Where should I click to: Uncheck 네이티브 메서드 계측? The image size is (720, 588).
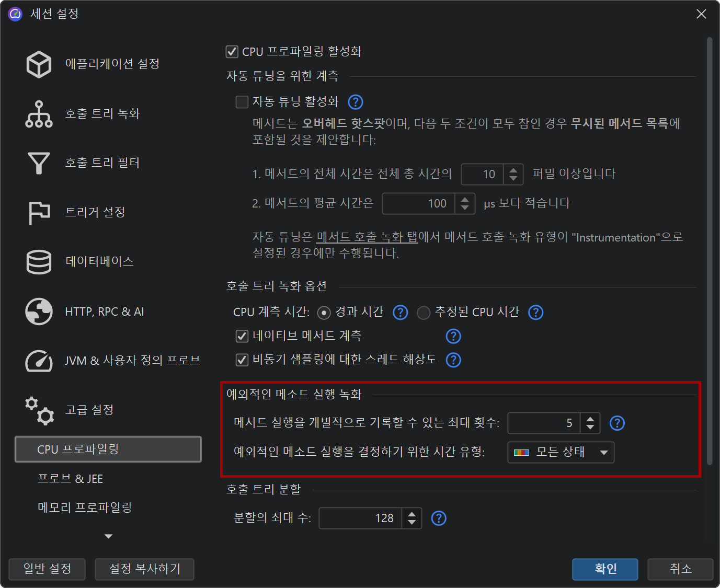coord(242,336)
